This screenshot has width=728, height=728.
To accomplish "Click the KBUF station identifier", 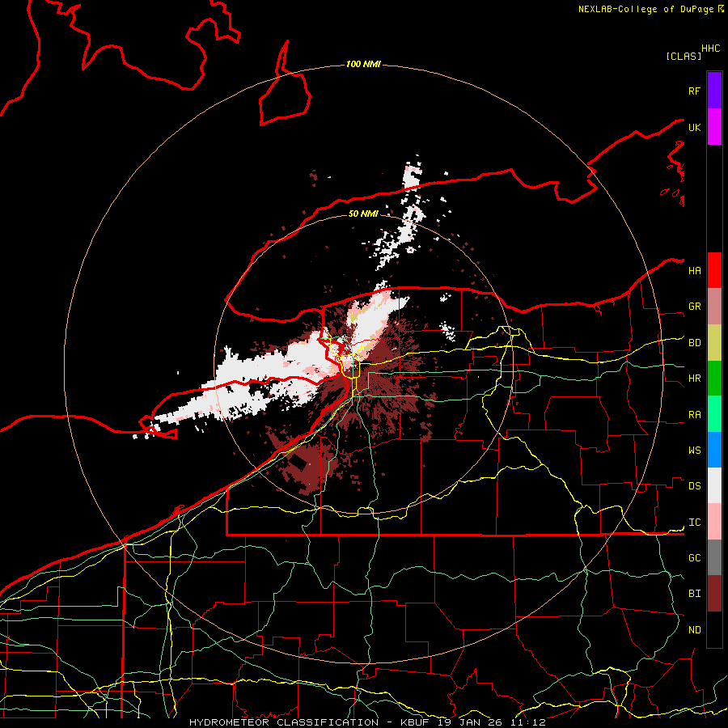I will 416,722.
